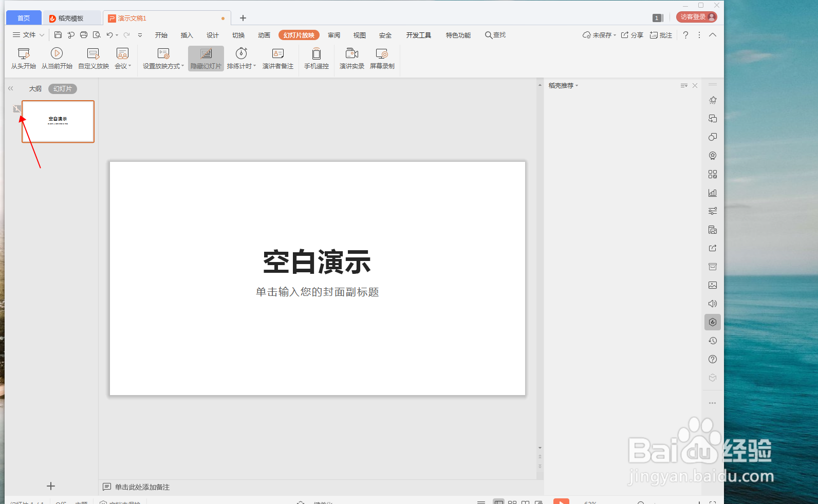Open the 会议 meeting dropdown
Screen dimensions: 818x504
[x=123, y=59]
